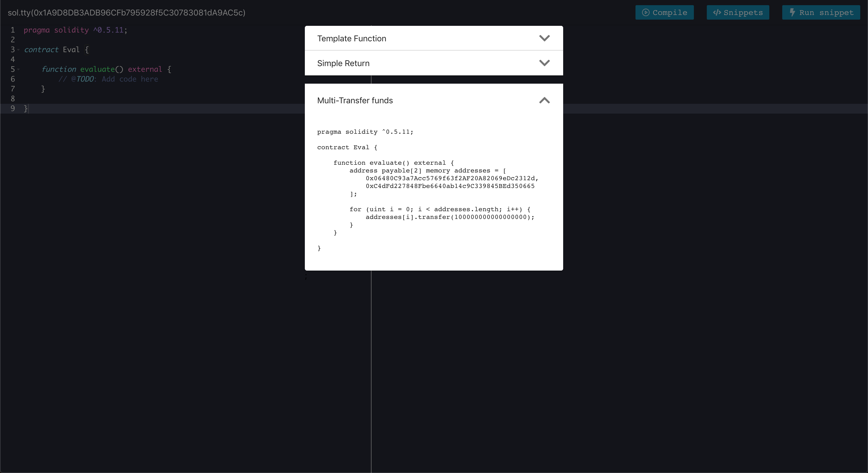Collapse the Multi-Transfer funds chevron
This screenshot has height=473, width=868.
544,100
